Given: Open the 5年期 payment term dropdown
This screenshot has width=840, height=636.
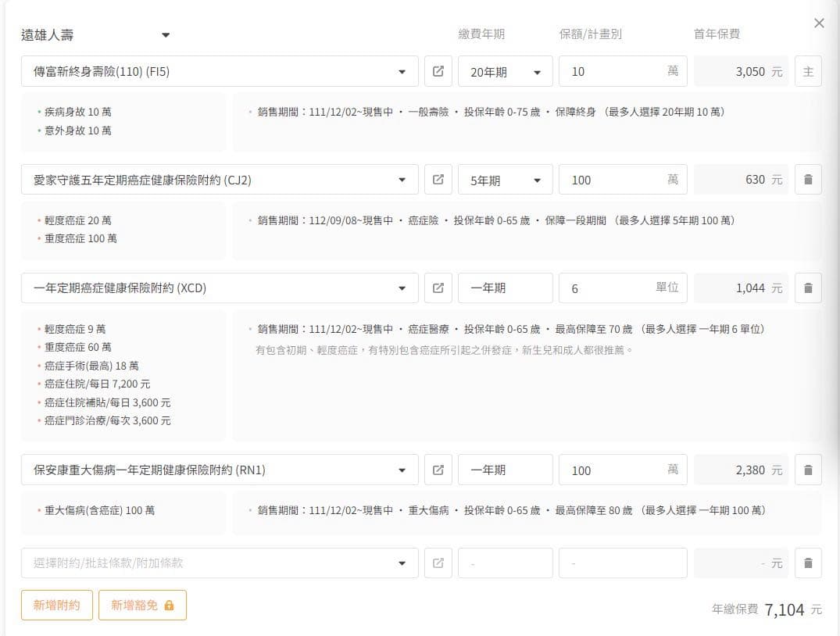Looking at the screenshot, I should click(x=505, y=180).
